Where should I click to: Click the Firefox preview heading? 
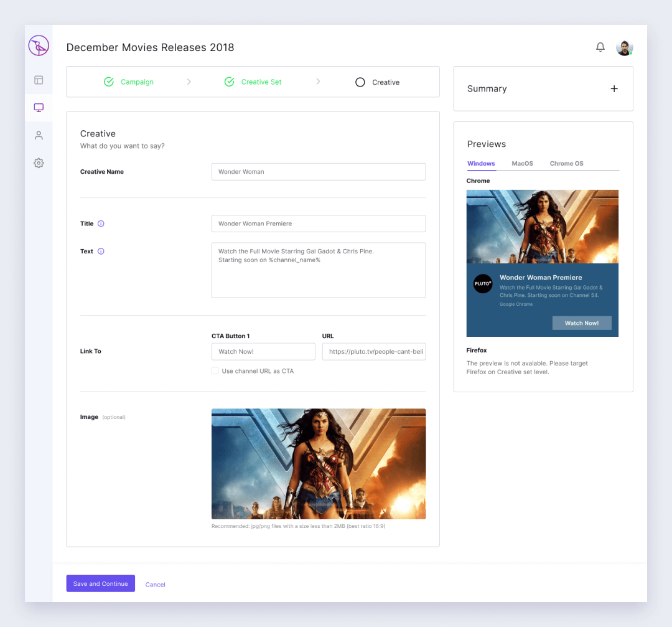click(x=477, y=351)
